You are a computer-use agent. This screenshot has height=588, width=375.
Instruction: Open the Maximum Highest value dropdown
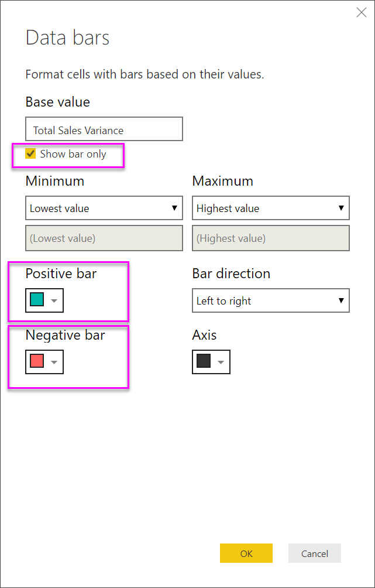coord(271,208)
